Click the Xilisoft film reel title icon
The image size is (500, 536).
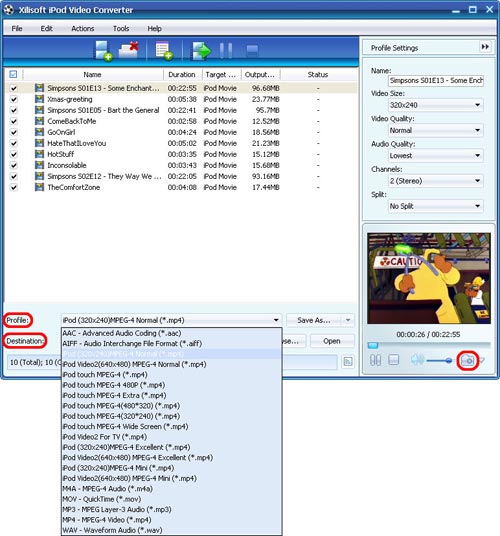click(x=9, y=10)
